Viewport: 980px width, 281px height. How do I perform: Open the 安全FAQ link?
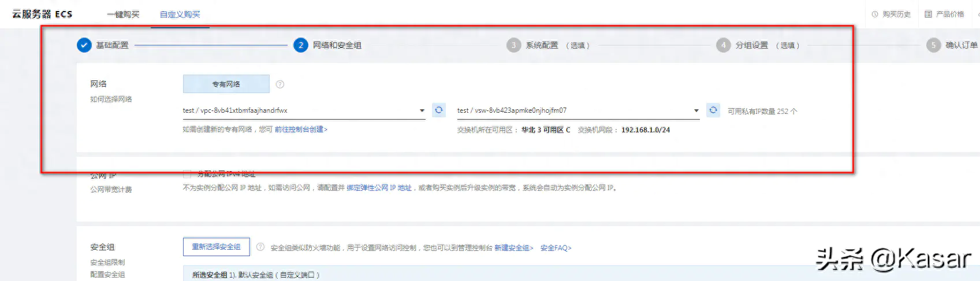556,248
